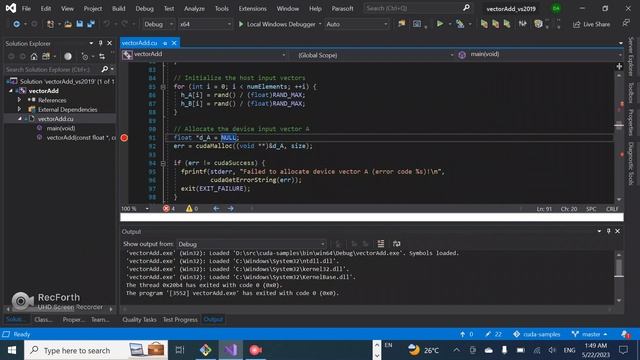640x360 pixels.
Task: Expand the References node
Action: coord(19,100)
